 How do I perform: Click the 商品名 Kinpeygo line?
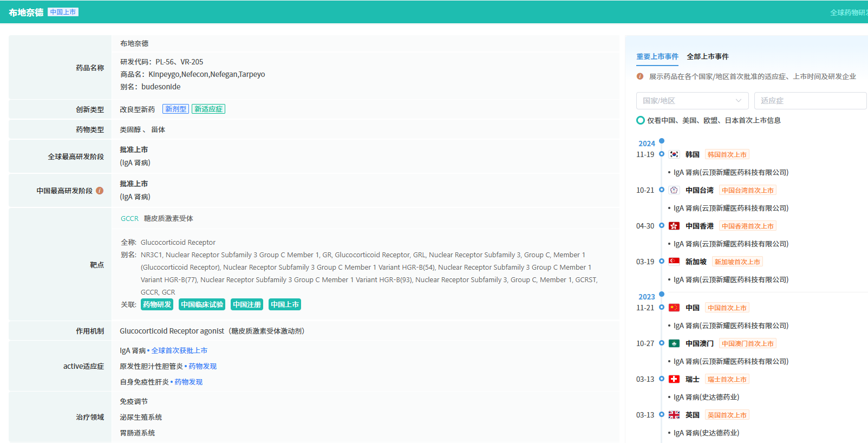click(x=193, y=74)
